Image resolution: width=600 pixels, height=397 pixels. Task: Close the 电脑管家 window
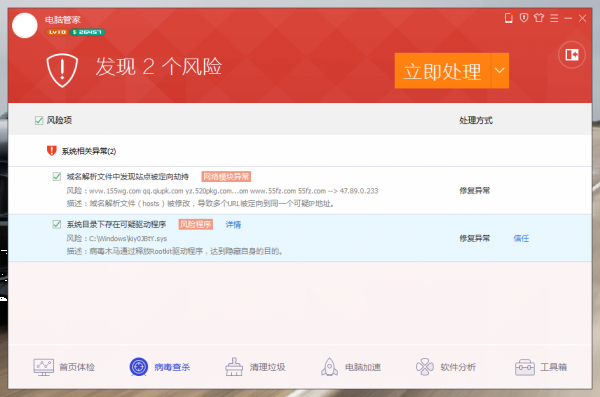(x=582, y=18)
